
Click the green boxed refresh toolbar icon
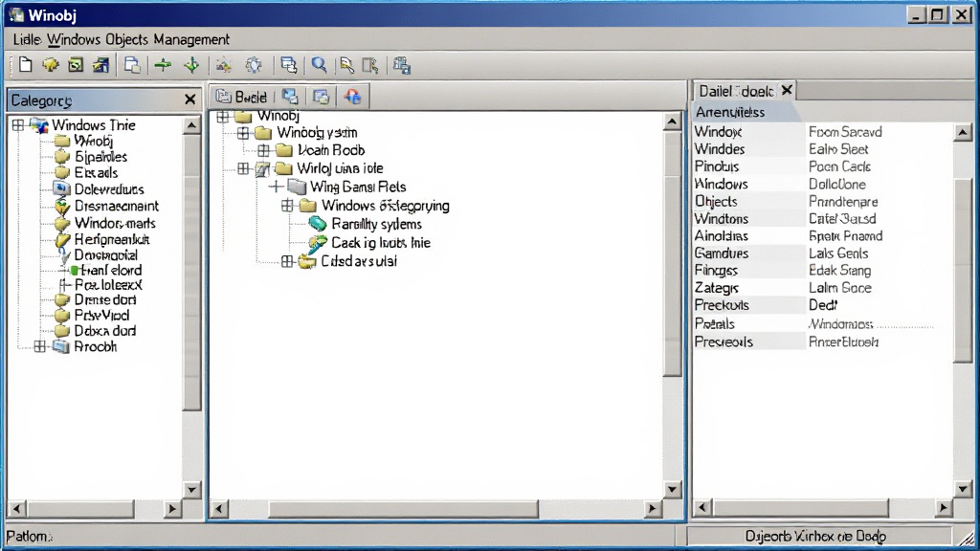tap(76, 65)
